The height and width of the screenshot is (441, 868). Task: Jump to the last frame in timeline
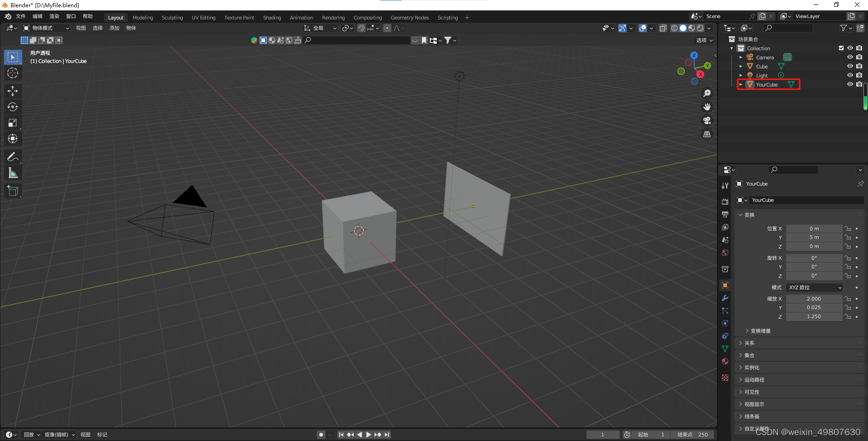pos(387,434)
